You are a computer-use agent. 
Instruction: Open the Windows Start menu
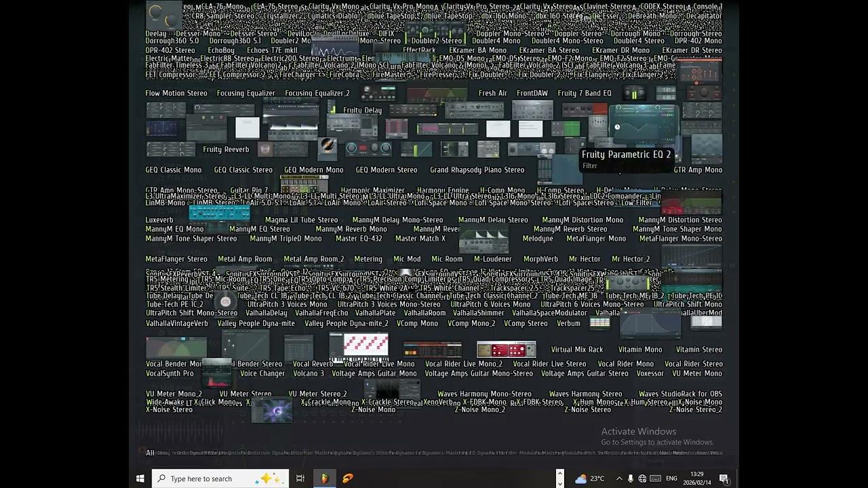click(140, 479)
